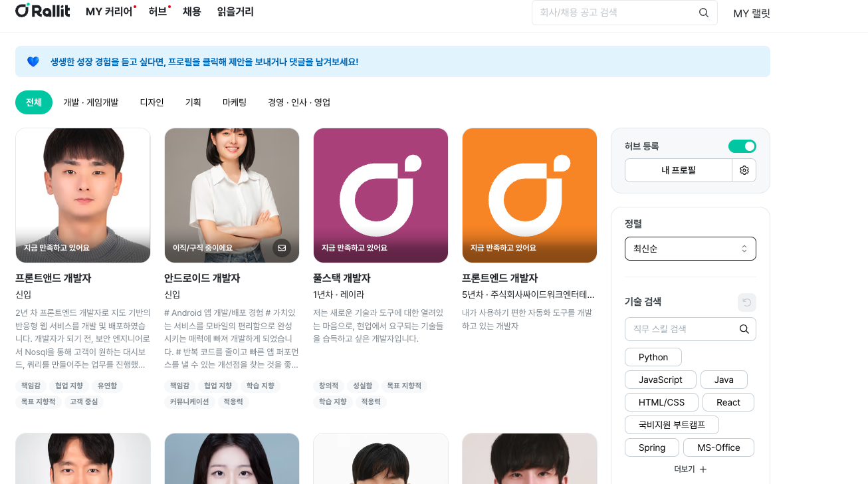Click '5년차 · 주식회사싸이드워크엔터테...' text
The height and width of the screenshot is (484, 868).
(528, 295)
